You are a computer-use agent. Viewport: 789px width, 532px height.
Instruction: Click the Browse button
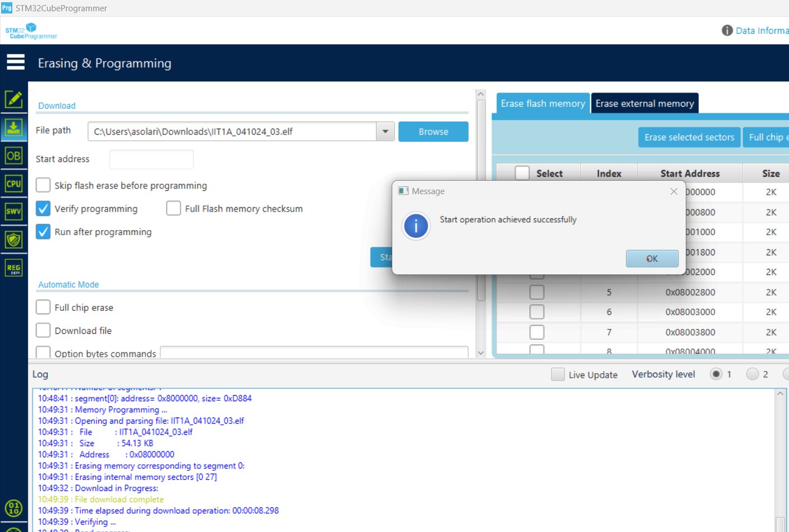[x=433, y=131]
